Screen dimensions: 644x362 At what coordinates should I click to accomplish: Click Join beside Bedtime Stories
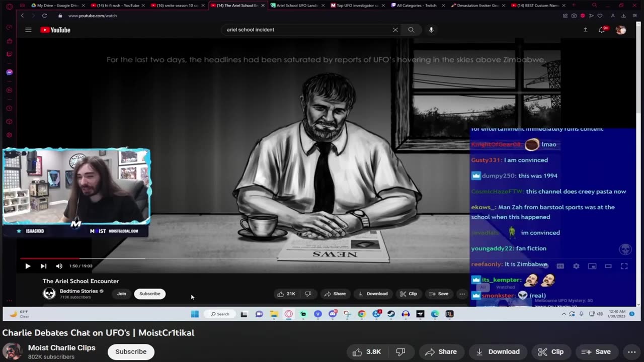point(122,294)
